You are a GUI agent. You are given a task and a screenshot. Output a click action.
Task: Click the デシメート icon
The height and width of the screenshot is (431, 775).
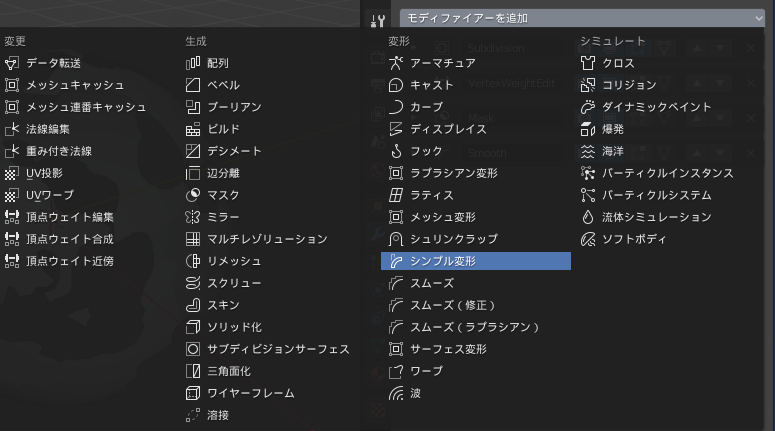click(x=193, y=151)
